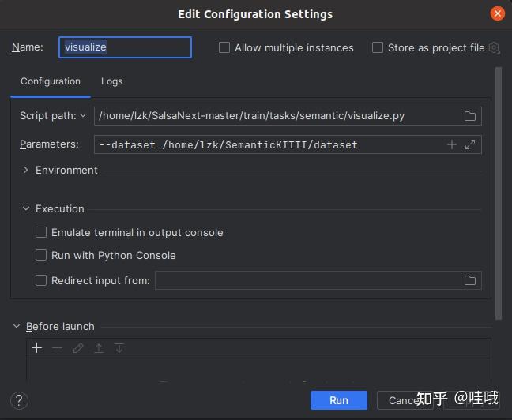Click the Run button

[338, 400]
